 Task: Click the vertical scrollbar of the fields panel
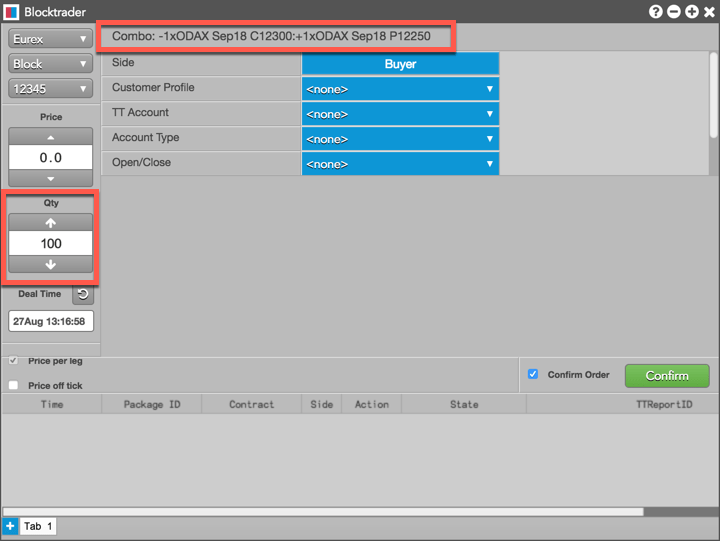(713, 96)
